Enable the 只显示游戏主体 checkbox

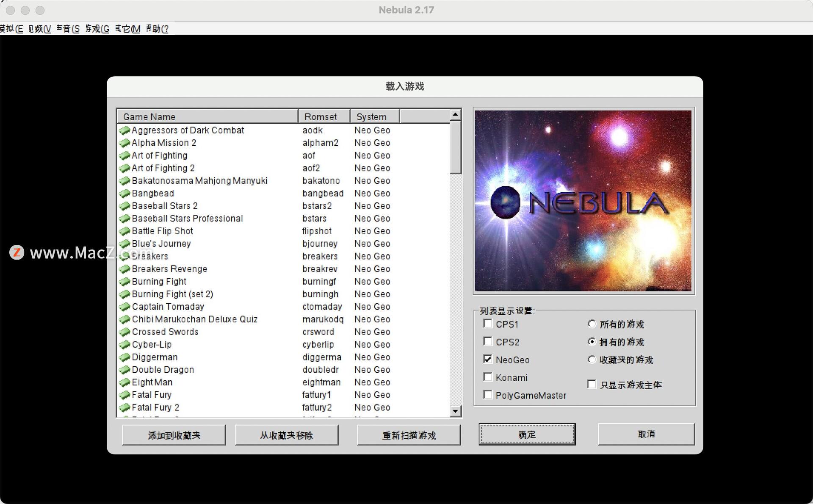pyautogui.click(x=592, y=384)
